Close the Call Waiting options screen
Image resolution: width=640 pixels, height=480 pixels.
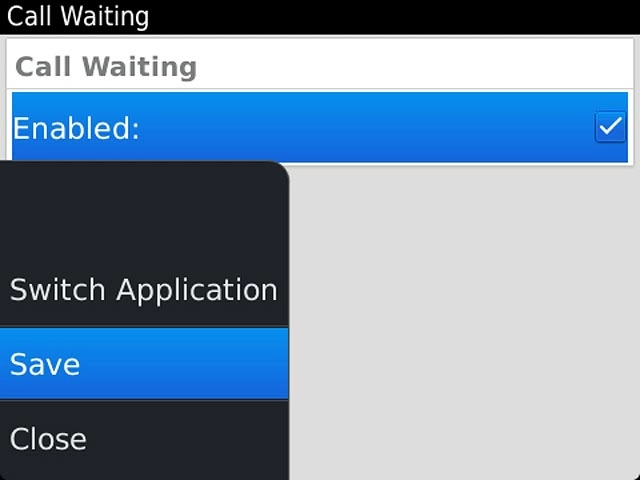tap(144, 439)
